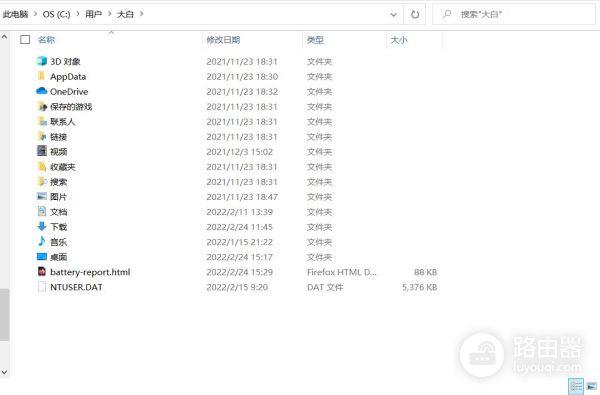Click the battery-report.html file icon
Screen dimensions: 600x395
pyautogui.click(x=42, y=272)
